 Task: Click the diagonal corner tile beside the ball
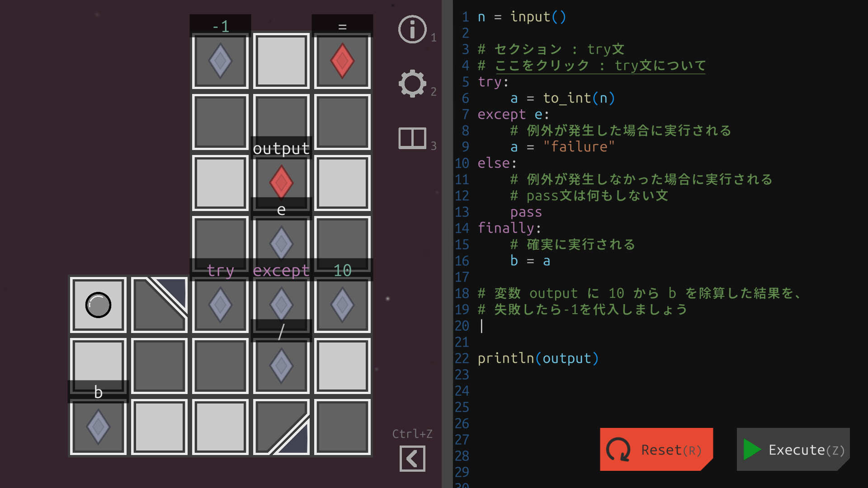click(x=159, y=305)
